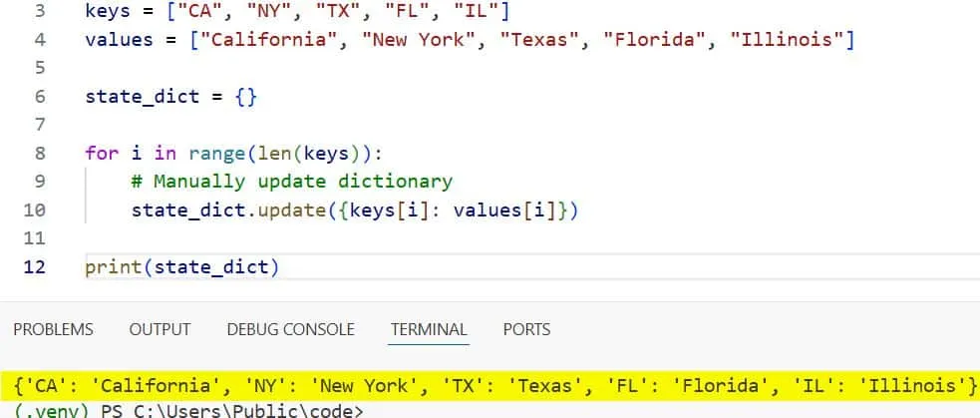Click line number 8 in the gutter
This screenshot has width=980, height=418.
[39, 153]
